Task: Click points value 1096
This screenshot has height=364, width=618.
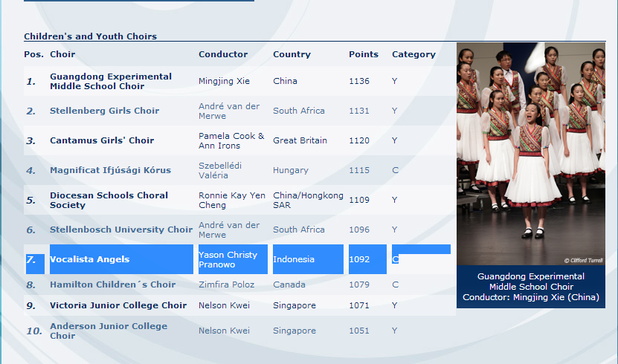Action: click(359, 230)
